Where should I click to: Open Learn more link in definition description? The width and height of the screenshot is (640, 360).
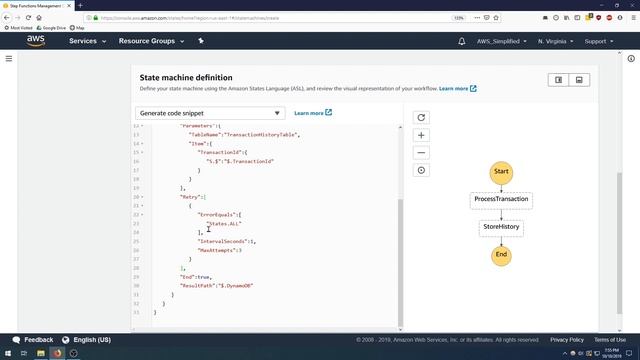[458, 89]
